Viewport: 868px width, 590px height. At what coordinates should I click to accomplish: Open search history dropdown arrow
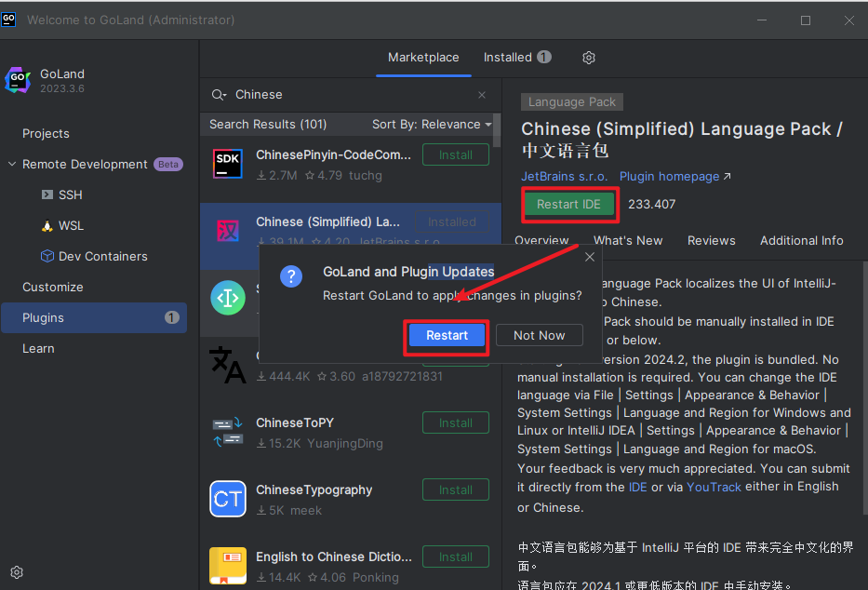click(224, 96)
